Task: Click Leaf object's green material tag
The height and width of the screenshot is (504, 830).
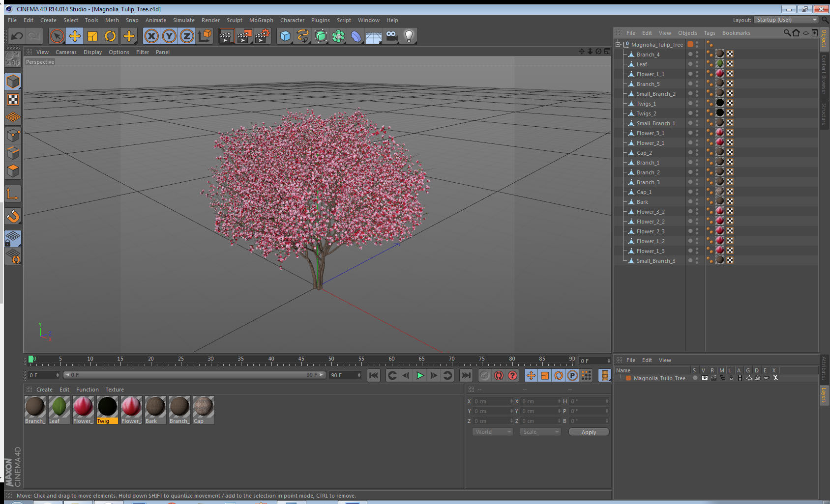Action: pos(720,63)
